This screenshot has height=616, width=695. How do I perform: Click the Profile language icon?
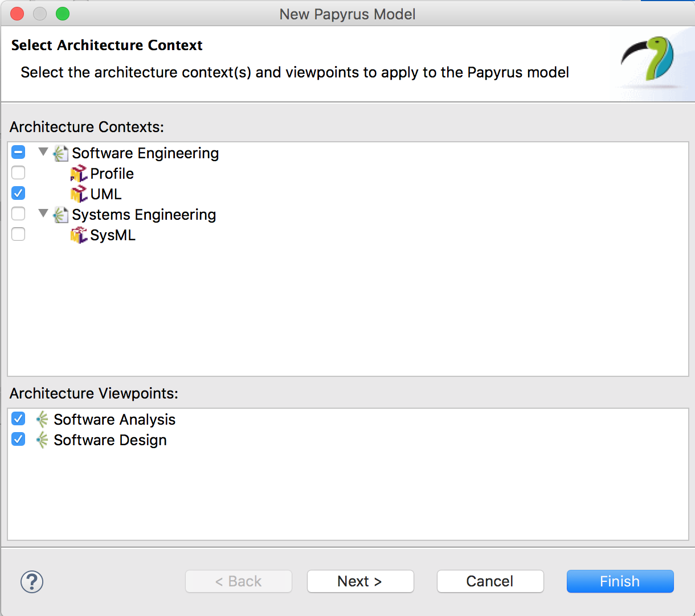click(x=79, y=174)
